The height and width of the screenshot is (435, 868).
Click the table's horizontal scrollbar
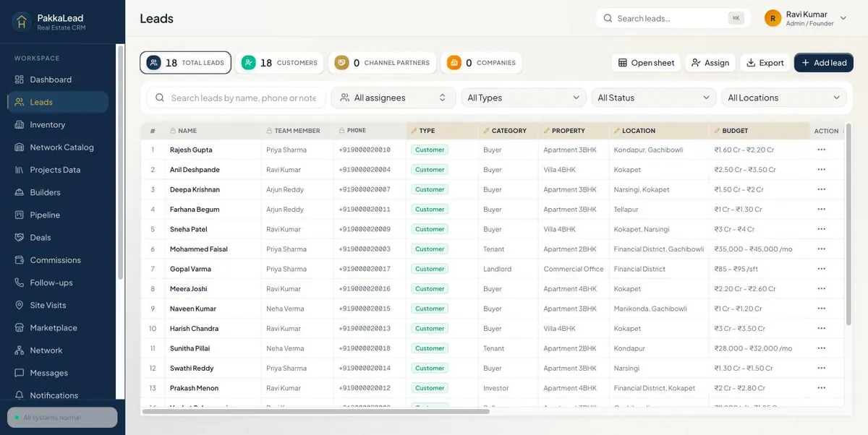316,411
